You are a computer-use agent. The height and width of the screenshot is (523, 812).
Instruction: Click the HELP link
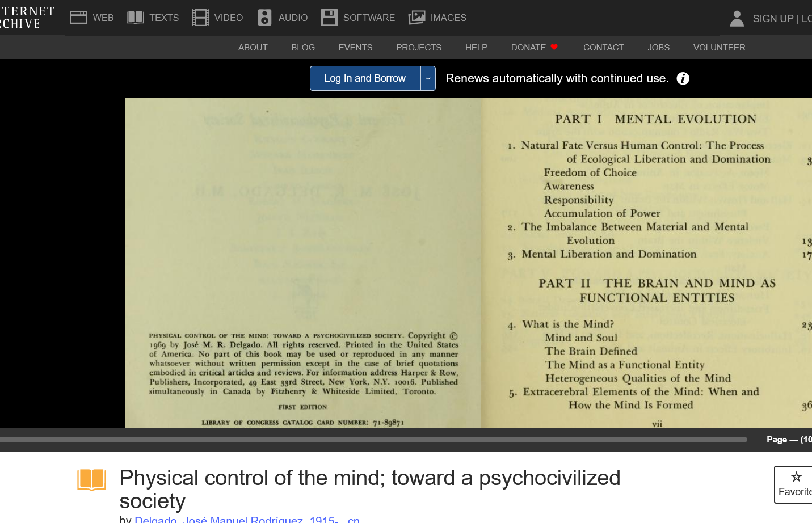[477, 48]
